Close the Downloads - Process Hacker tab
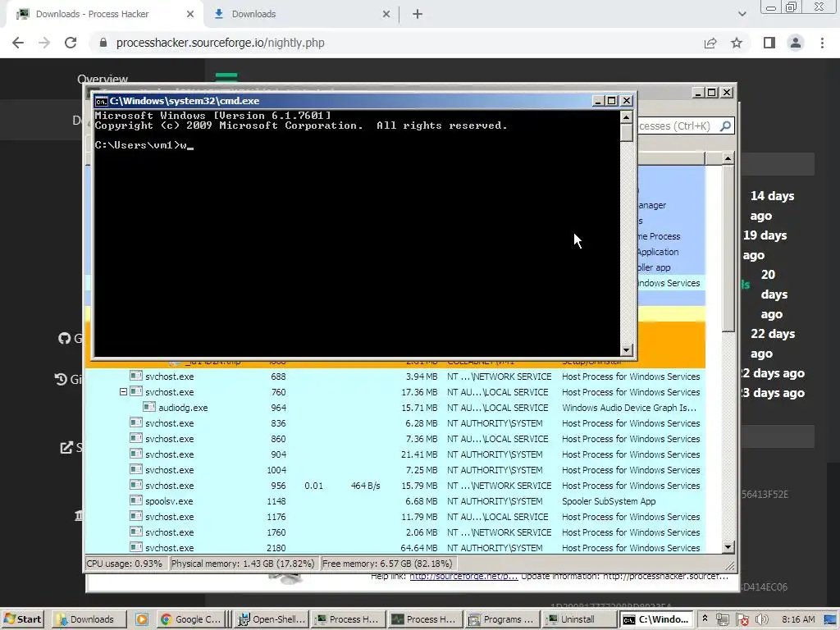 point(190,14)
